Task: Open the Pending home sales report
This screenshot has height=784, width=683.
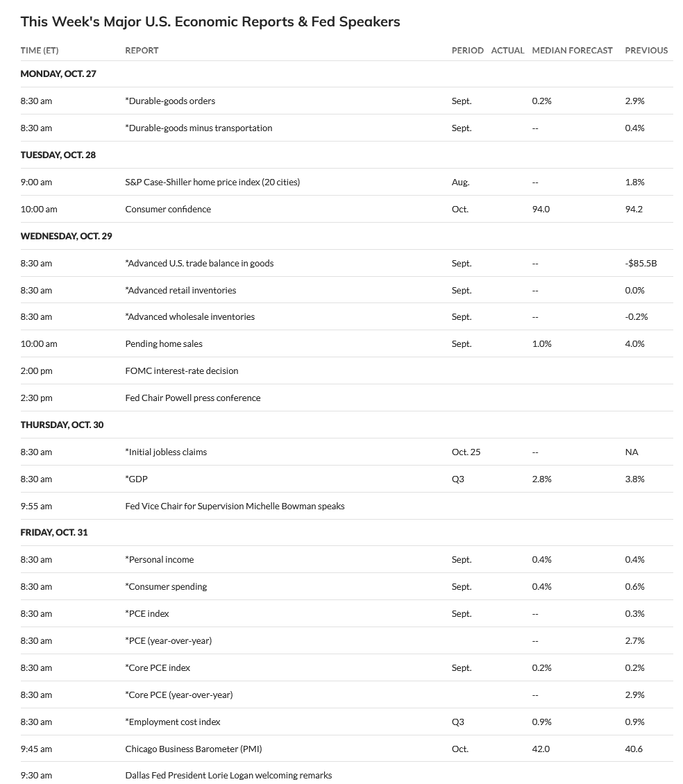Action: click(x=164, y=343)
